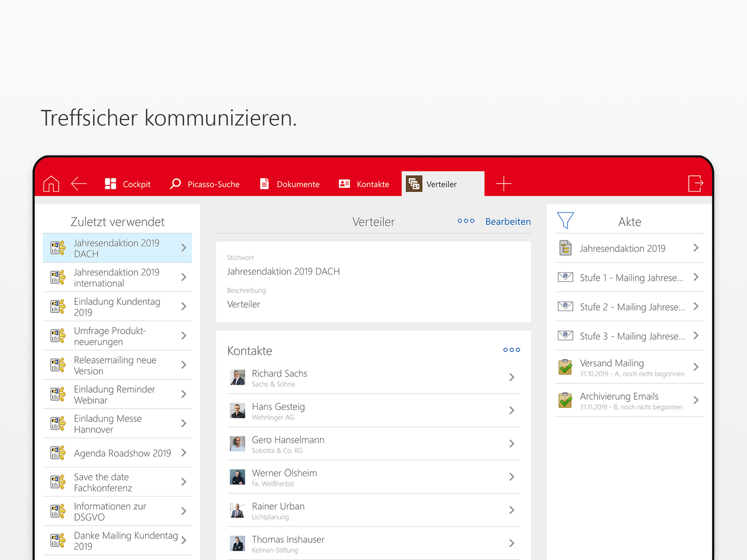Viewport: 747px width, 560px height.
Task: Click the home icon in red toolbar
Action: [51, 184]
